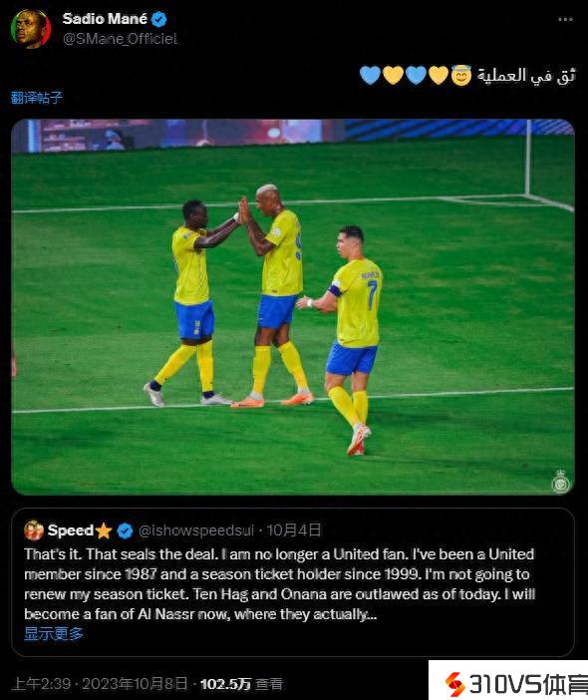Click the 102.5万 查看 view count
588x700 pixels.
tap(241, 684)
